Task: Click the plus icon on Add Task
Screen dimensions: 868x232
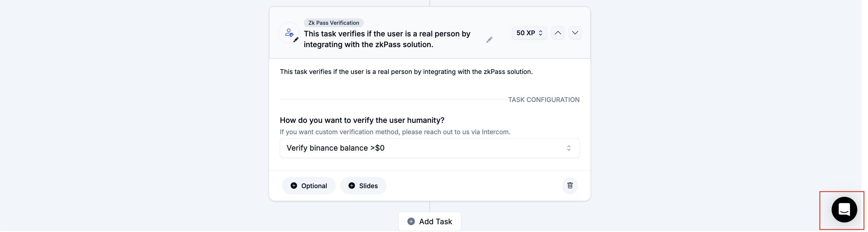Action: click(x=411, y=222)
